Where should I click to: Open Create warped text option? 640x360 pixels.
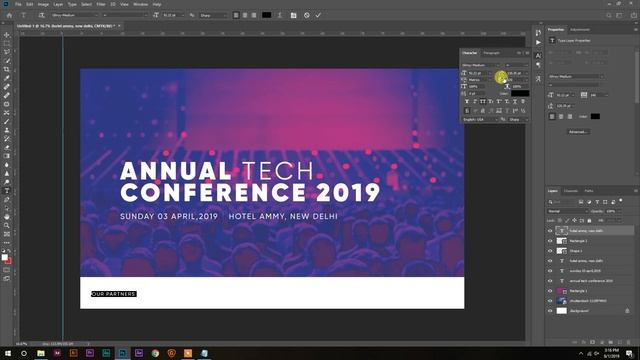point(280,15)
